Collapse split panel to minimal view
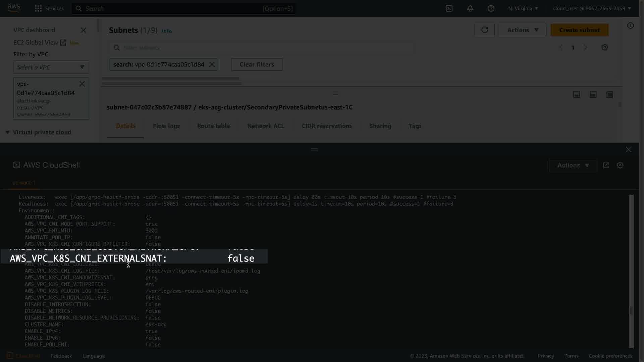644x362 pixels. pyautogui.click(x=577, y=95)
